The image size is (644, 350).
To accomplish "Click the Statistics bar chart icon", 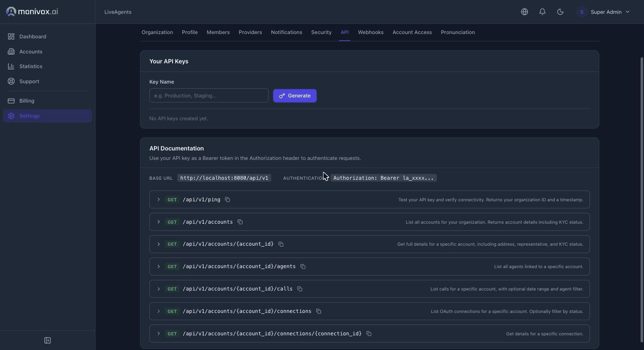I will pos(11,66).
